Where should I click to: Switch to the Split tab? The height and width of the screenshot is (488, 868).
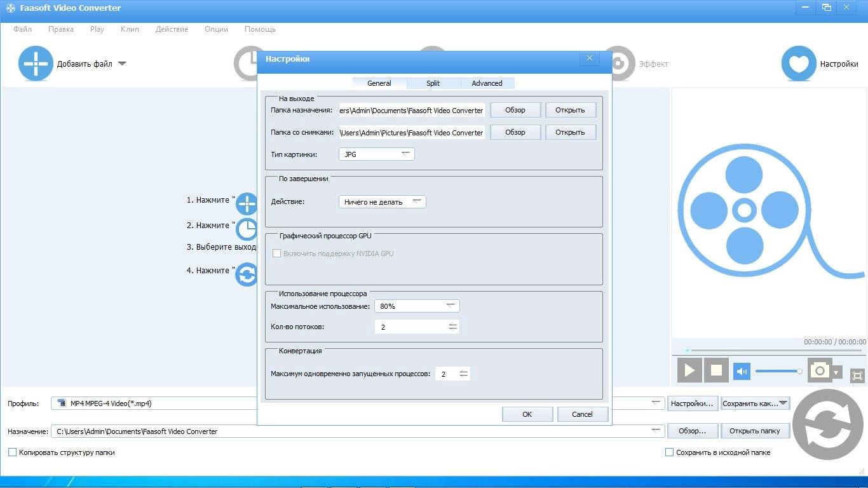(x=433, y=83)
